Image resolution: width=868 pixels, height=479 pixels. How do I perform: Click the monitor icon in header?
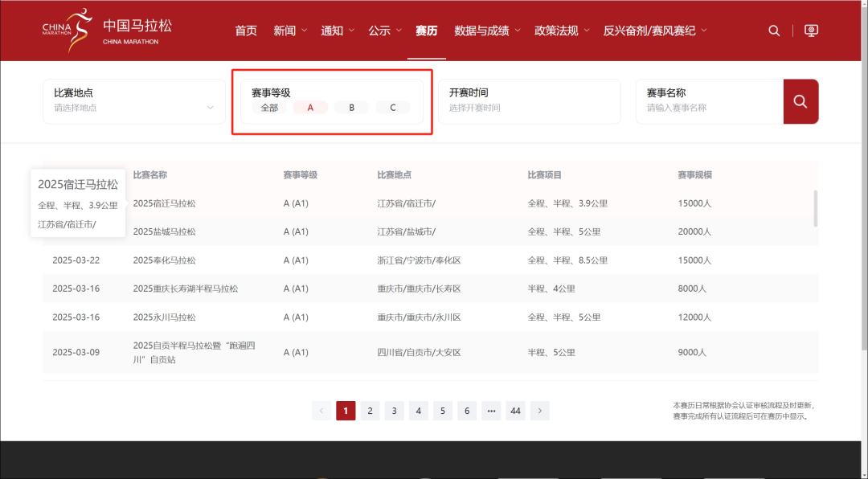point(811,31)
